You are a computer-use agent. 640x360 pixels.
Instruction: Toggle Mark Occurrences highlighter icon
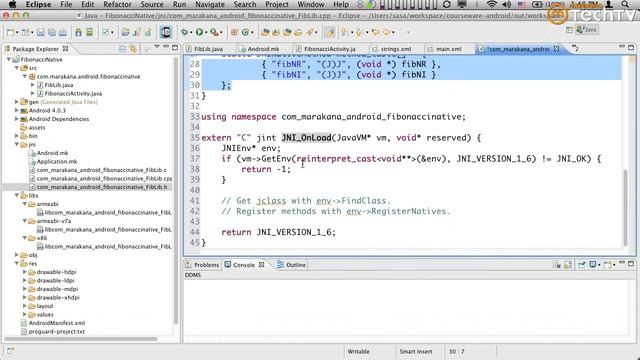(x=329, y=32)
